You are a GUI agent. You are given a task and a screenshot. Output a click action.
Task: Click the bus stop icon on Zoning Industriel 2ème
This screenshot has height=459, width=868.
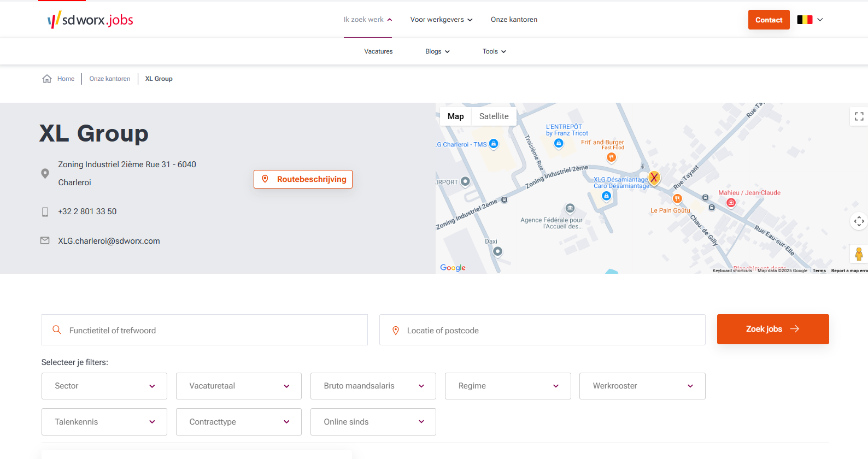tap(505, 200)
